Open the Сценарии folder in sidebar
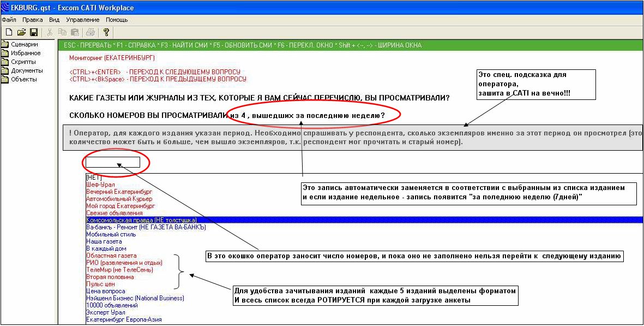This screenshot has height=326, width=644. click(x=24, y=44)
